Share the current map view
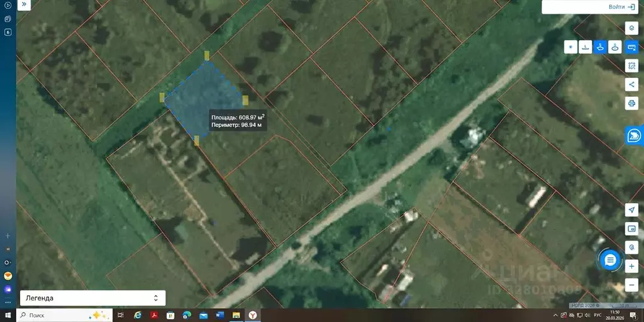Viewport: 644px width, 322px height. point(631,85)
